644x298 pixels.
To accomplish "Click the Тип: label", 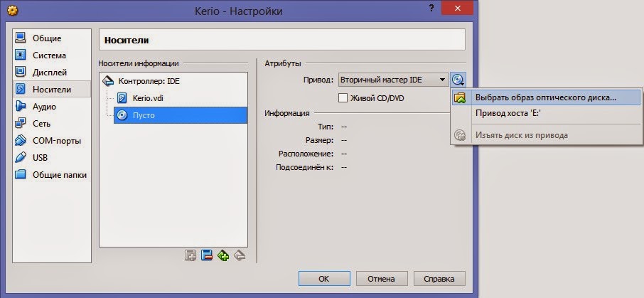I will (326, 127).
